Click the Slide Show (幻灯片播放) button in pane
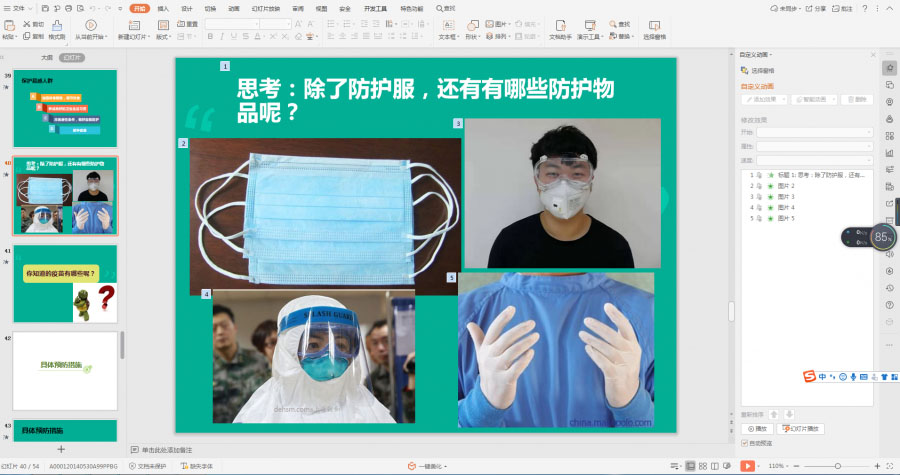 [x=800, y=428]
